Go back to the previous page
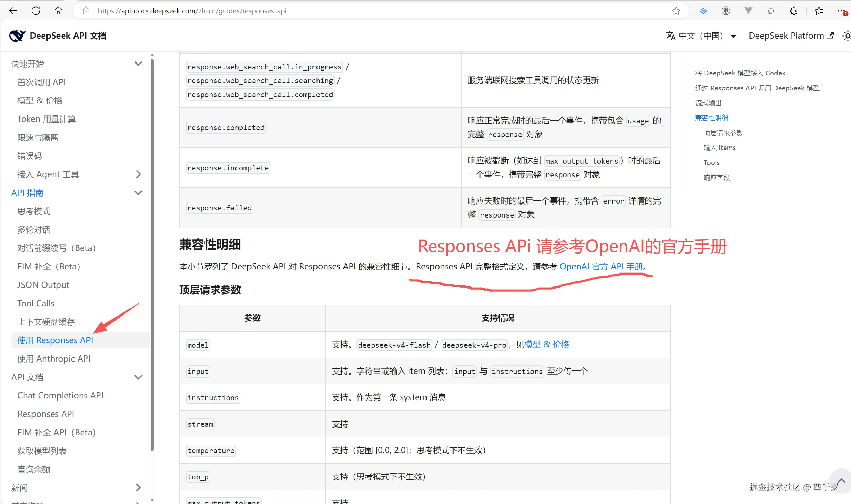Image resolution: width=851 pixels, height=504 pixels. [x=13, y=11]
